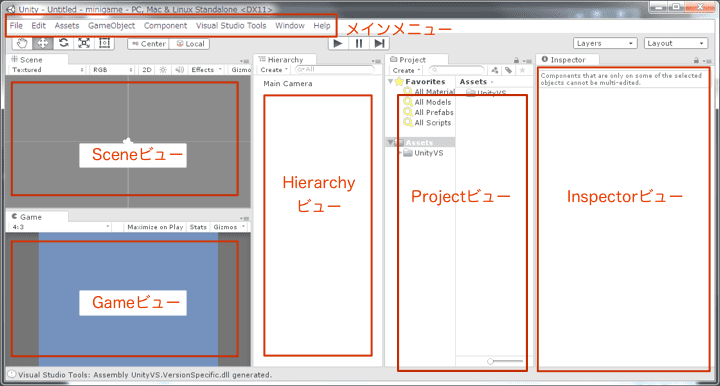Open the 4:3 aspect ratio dropdown

click(61, 227)
